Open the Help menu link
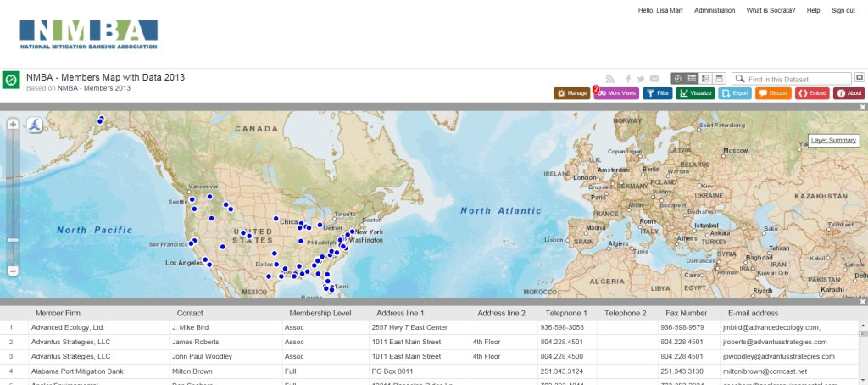The width and height of the screenshot is (868, 385). pyautogui.click(x=813, y=10)
